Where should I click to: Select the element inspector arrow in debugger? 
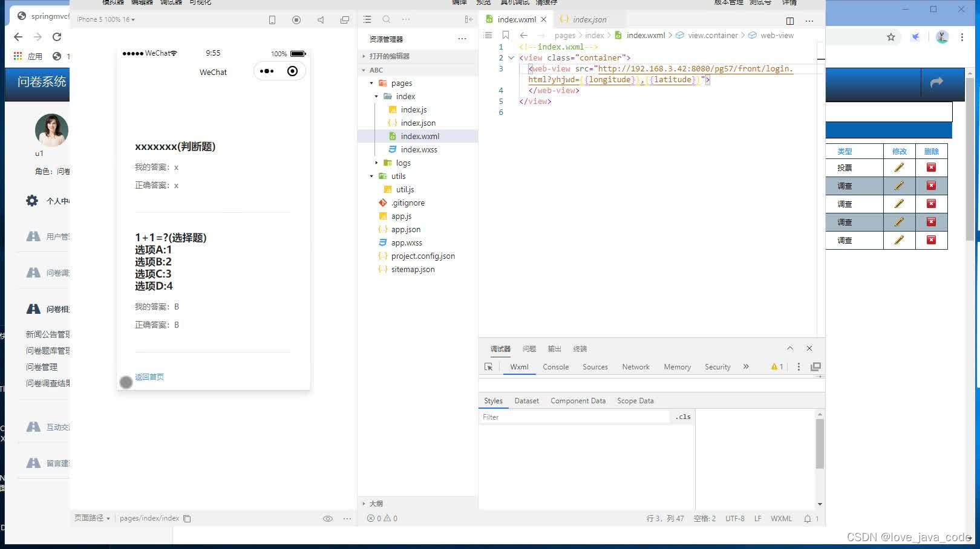[489, 367]
